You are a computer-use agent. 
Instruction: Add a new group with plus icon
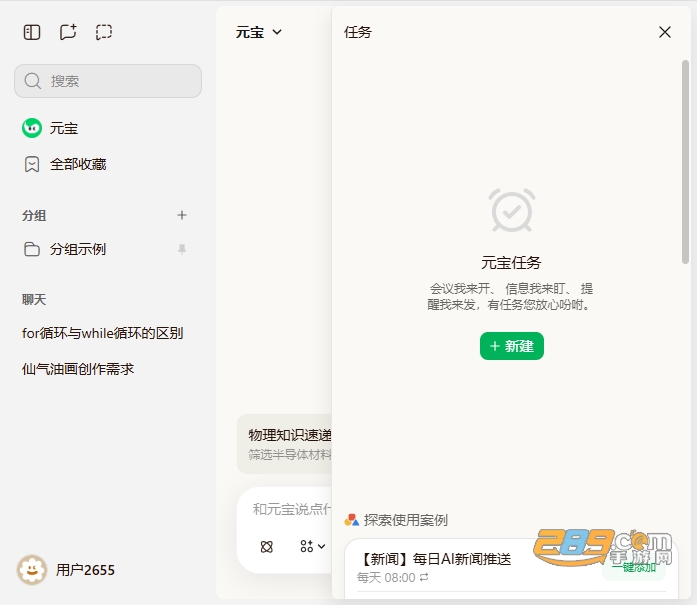pos(182,215)
